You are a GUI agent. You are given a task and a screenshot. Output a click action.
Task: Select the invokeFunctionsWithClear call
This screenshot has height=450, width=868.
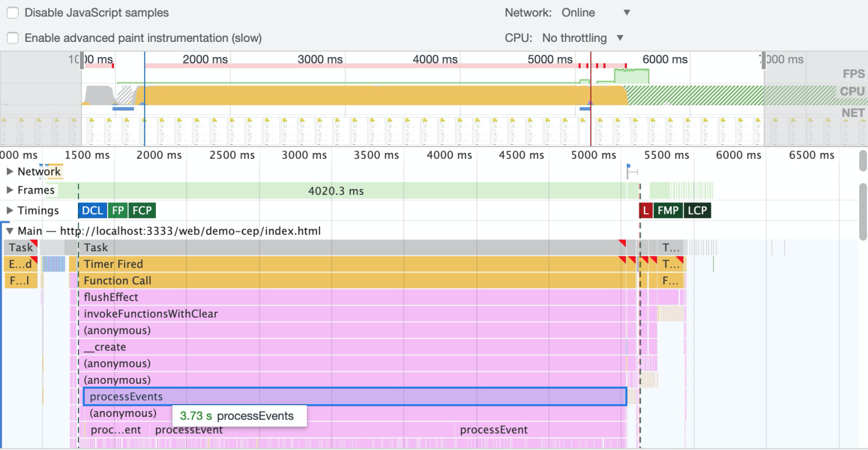[x=352, y=314]
